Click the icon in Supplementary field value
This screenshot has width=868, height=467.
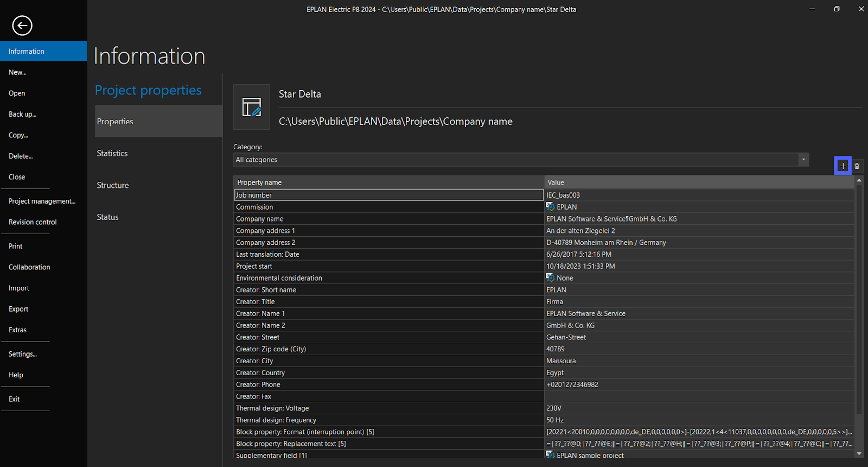pos(550,455)
